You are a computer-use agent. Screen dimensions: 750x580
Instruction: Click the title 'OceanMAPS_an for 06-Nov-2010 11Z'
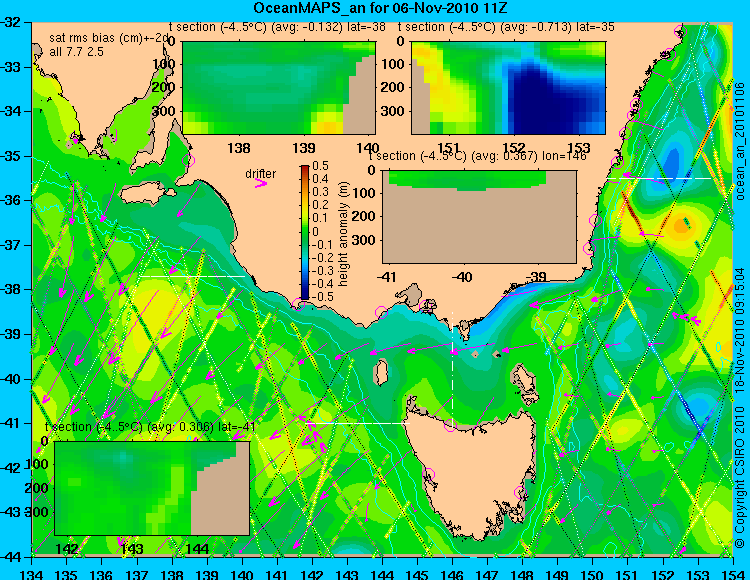point(380,8)
